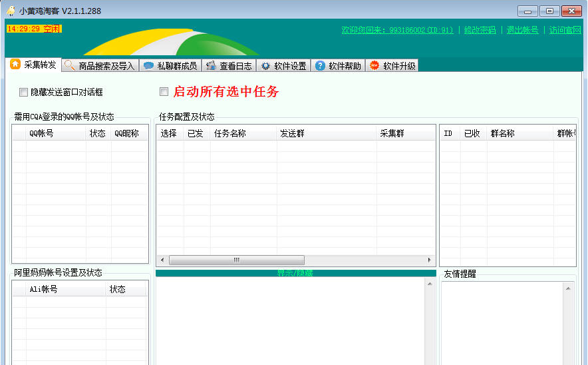Click the left arrow of task table scrollbar
588x365 pixels.
click(x=162, y=260)
